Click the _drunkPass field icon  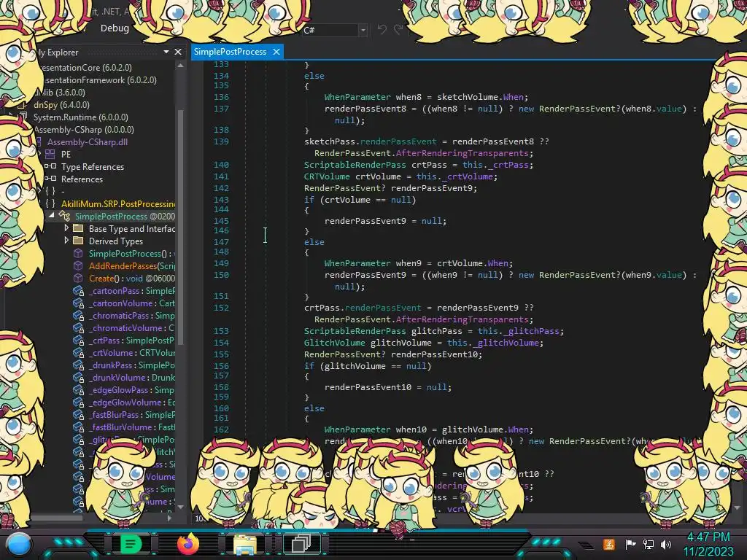coord(78,365)
